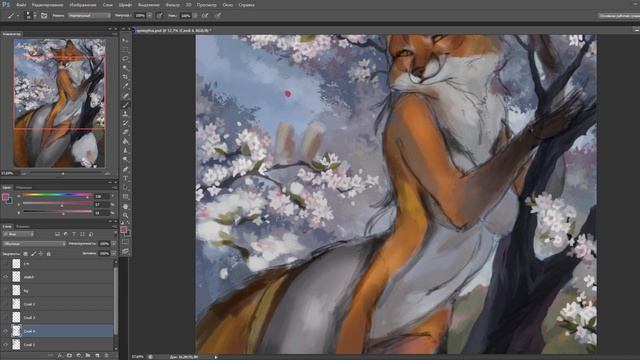This screenshot has height=360, width=640.
Task: Click the hue slider in Color panel
Action: [57, 196]
